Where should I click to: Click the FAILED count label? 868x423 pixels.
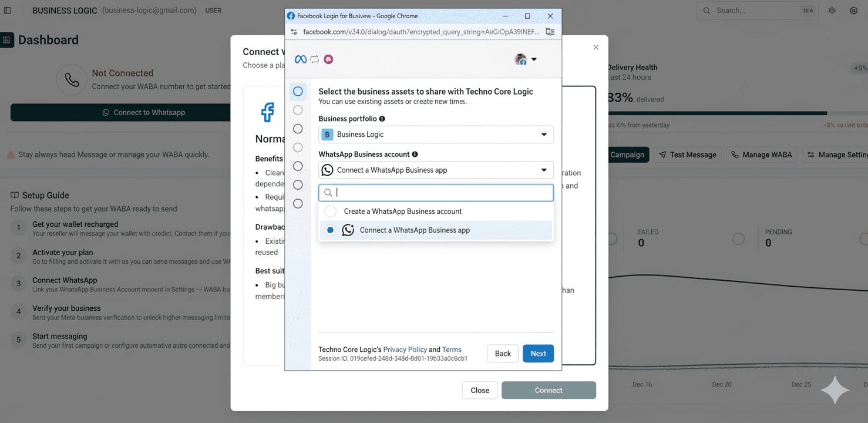click(x=648, y=232)
